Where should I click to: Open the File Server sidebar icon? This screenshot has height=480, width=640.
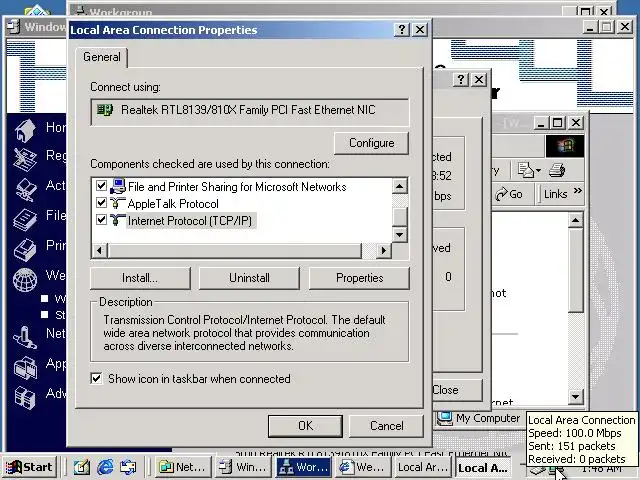point(25,219)
